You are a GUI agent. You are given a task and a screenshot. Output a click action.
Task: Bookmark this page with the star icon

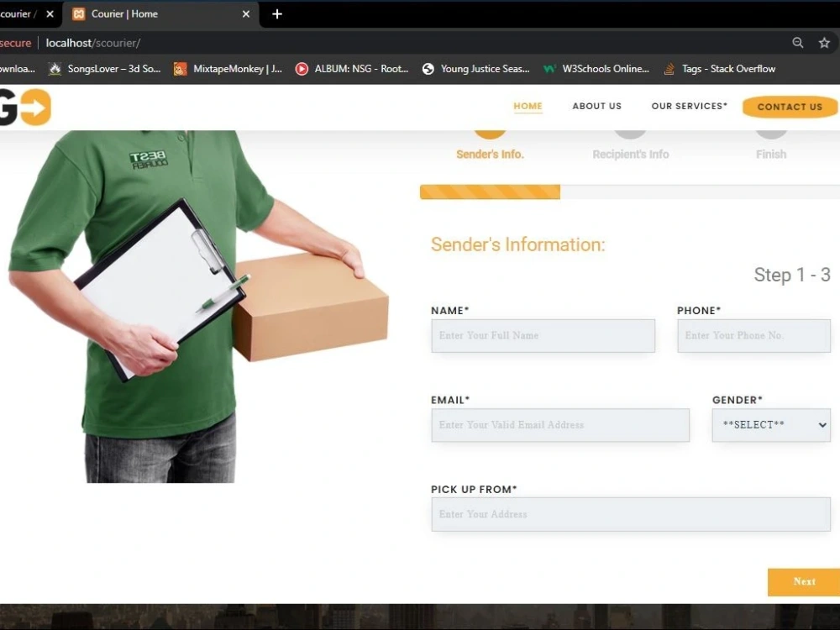824,43
